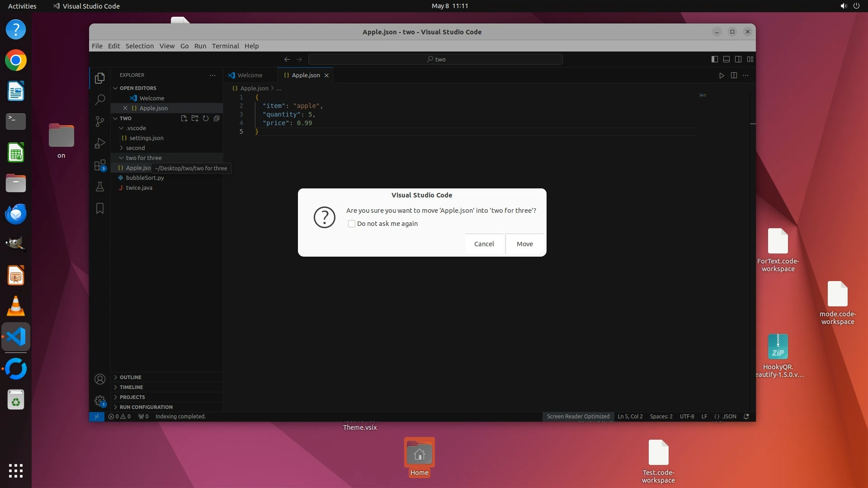Open the Terminal menu

225,46
